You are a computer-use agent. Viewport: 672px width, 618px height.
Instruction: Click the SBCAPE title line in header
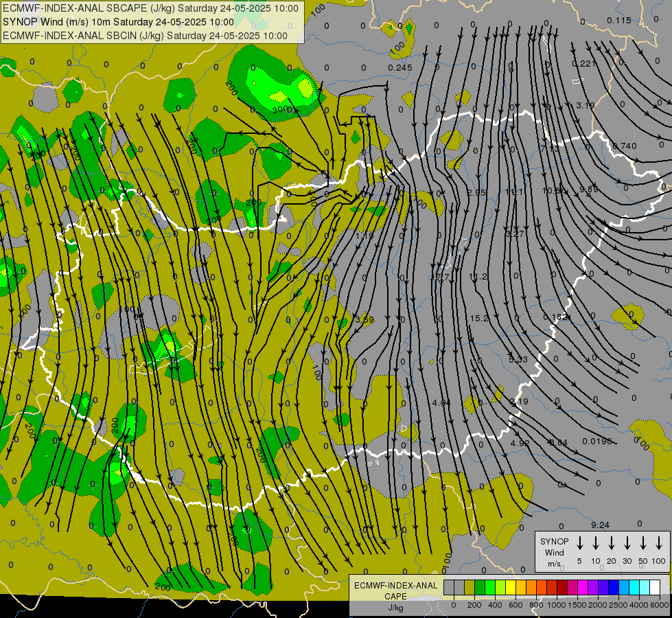click(150, 8)
